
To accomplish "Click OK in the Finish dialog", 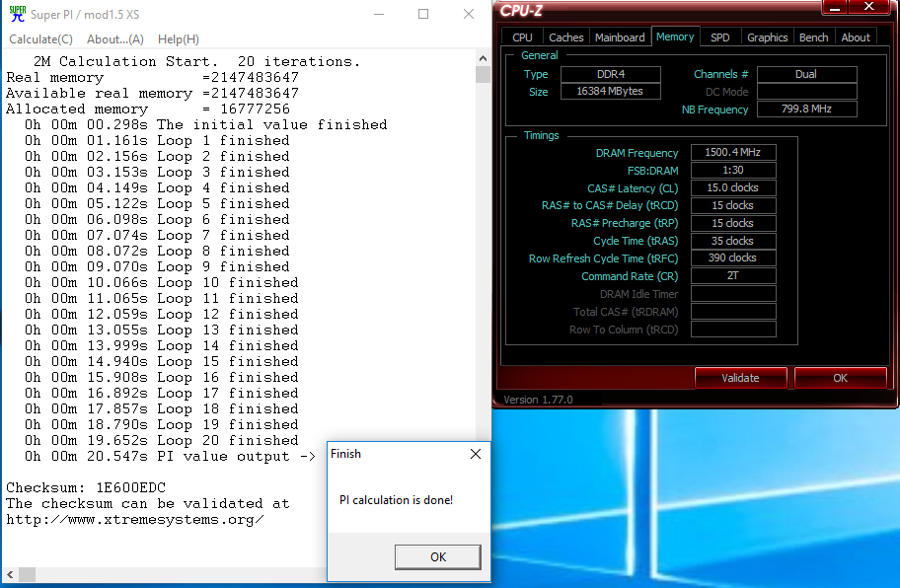I will point(438,556).
